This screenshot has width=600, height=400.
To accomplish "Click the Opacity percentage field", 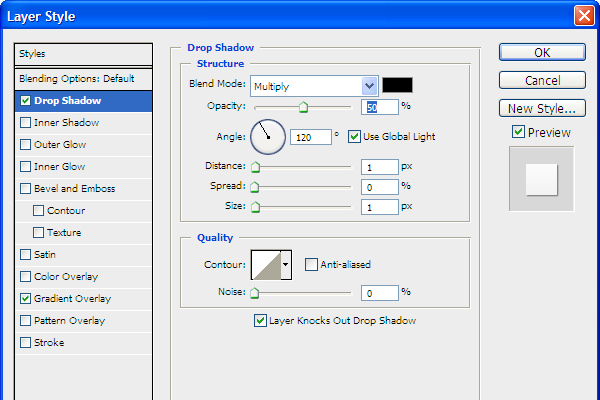I will click(380, 107).
